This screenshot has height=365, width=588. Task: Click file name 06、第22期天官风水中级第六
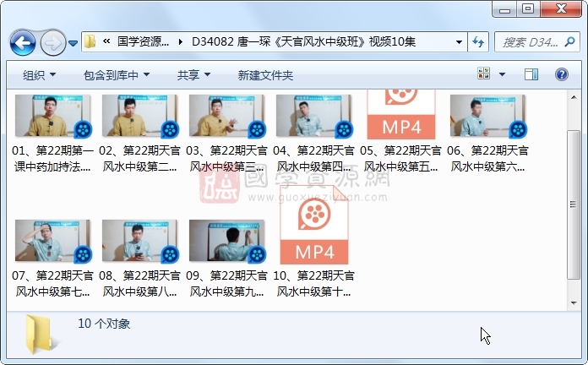(x=487, y=158)
